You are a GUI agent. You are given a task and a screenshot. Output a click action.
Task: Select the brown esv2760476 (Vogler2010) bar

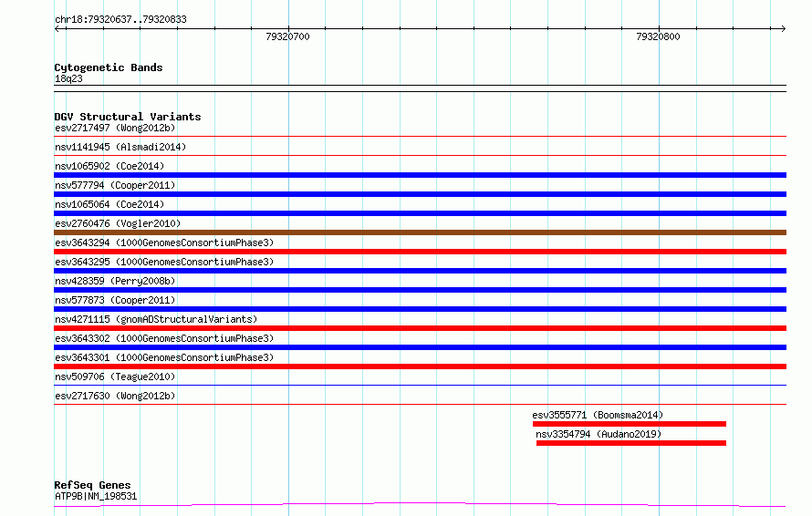click(x=420, y=232)
